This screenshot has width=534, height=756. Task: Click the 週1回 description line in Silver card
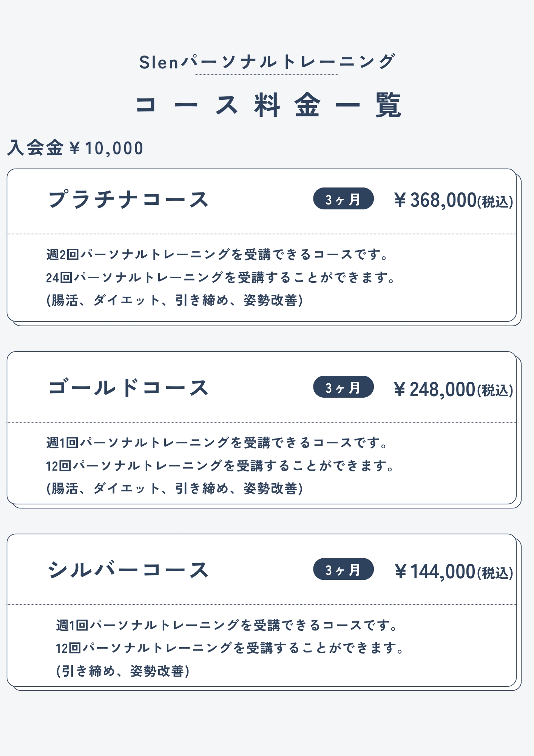(227, 625)
